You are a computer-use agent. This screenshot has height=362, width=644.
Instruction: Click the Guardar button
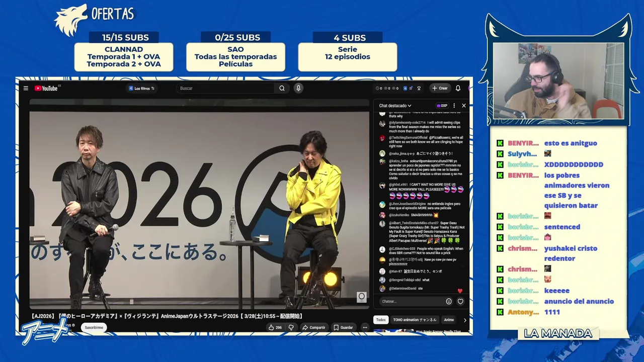(343, 327)
